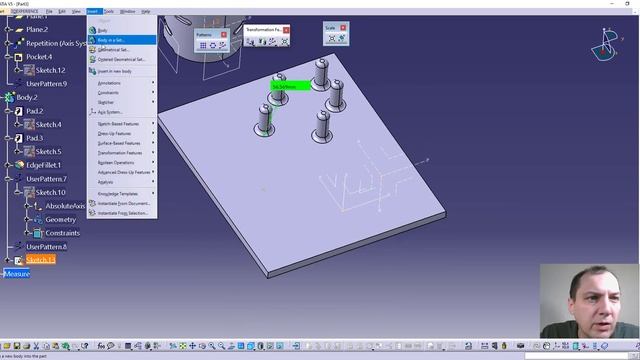Screen dimensions: 640x360
Task: Click the Measure Between icon in bottom toolbar
Action: pos(484,346)
